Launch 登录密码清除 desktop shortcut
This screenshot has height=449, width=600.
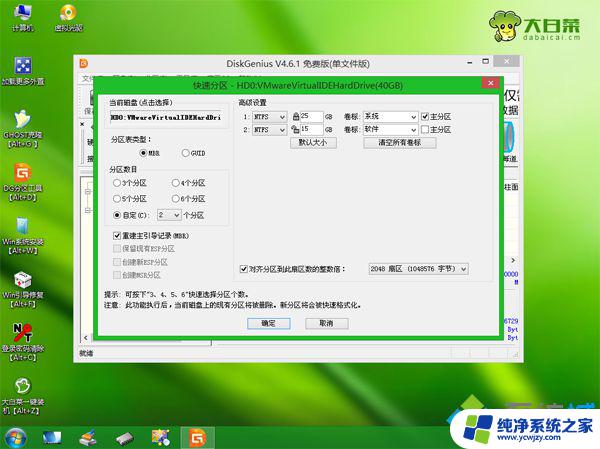tap(23, 343)
